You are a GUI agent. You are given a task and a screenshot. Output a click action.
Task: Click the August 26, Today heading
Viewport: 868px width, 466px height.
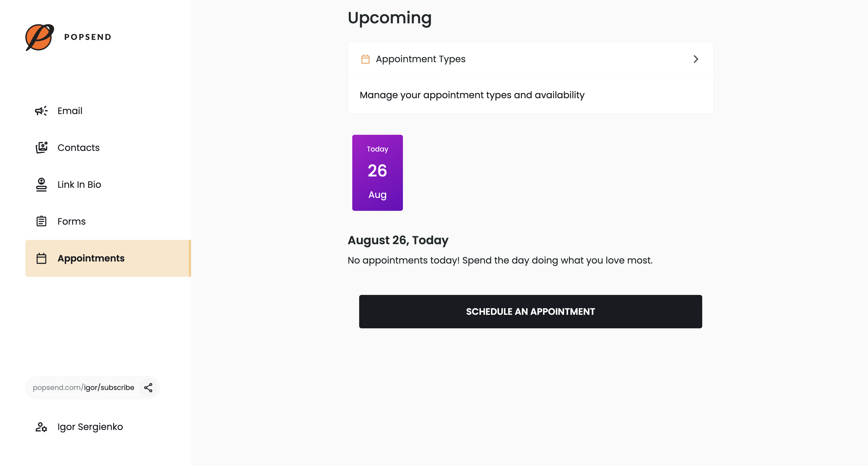click(x=398, y=240)
